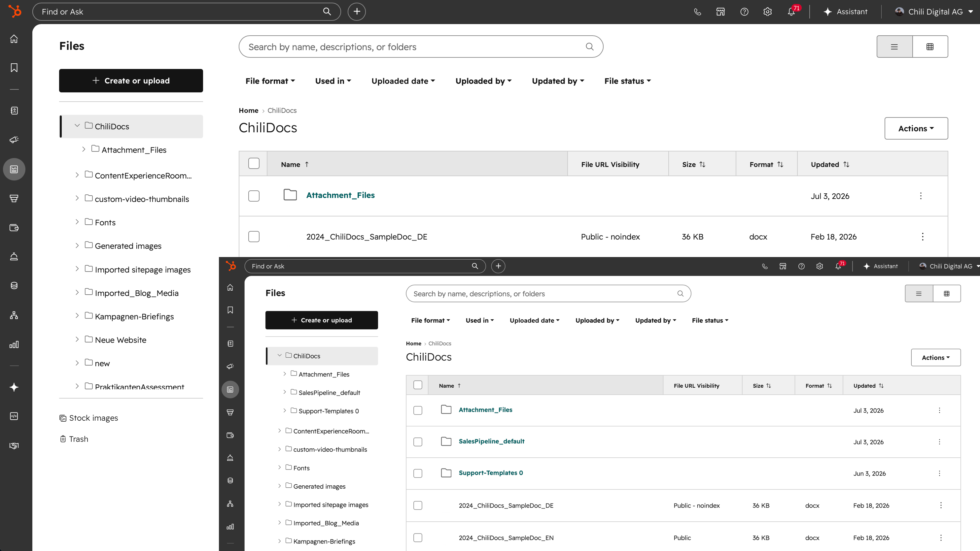Open the Support-Templates 0 folder link in the front window table
This screenshot has width=980, height=551.
tap(491, 473)
